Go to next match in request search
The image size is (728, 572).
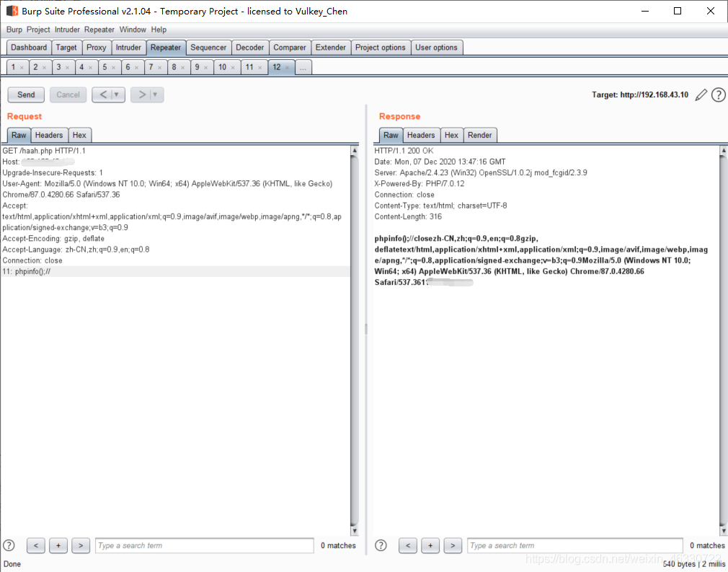click(81, 545)
